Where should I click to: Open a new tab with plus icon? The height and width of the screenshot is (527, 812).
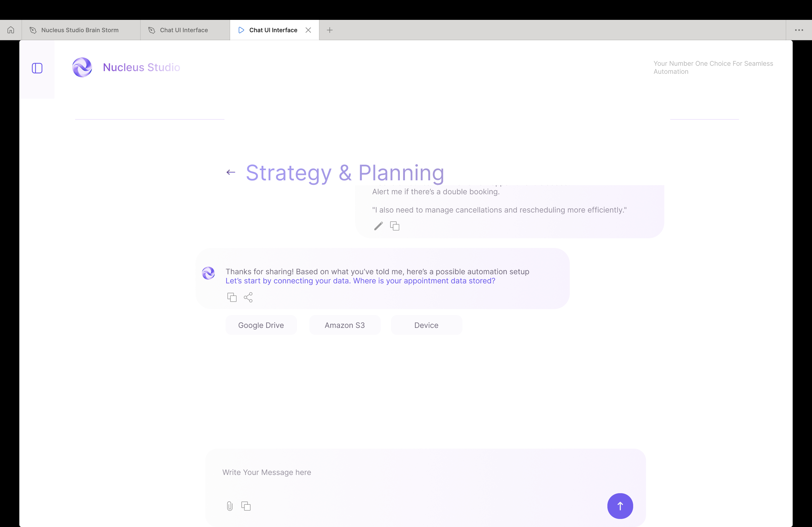point(329,30)
